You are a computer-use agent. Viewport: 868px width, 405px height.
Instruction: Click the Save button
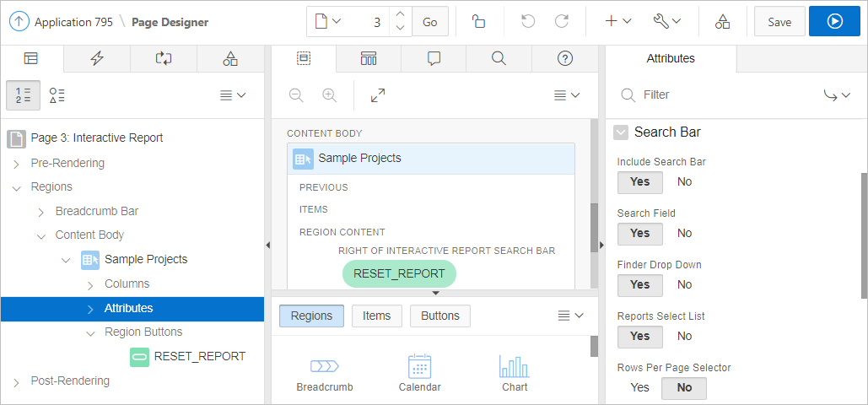[779, 22]
